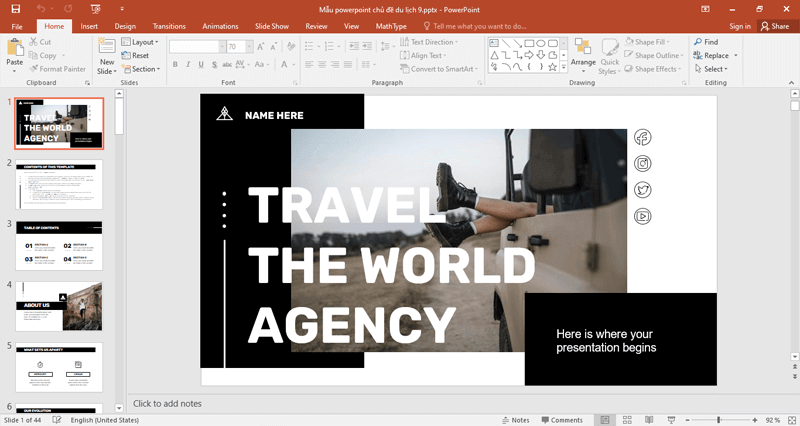Click the Facebook icon on slide
800x426 pixels.
point(642,137)
